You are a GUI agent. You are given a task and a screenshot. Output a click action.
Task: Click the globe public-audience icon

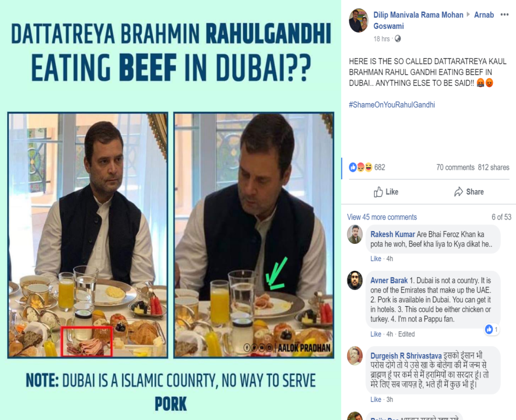click(x=398, y=39)
